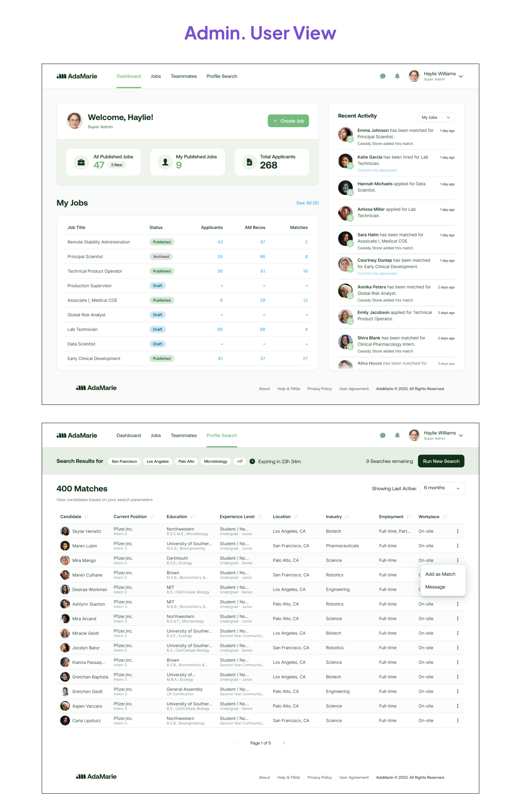
Task: Open the See All (9) jobs link
Action: coord(307,203)
